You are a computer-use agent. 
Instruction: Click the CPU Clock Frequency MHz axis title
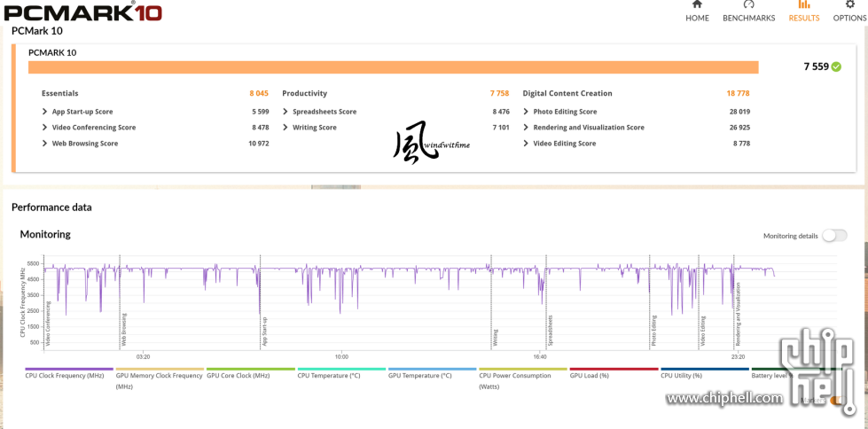pyautogui.click(x=23, y=302)
